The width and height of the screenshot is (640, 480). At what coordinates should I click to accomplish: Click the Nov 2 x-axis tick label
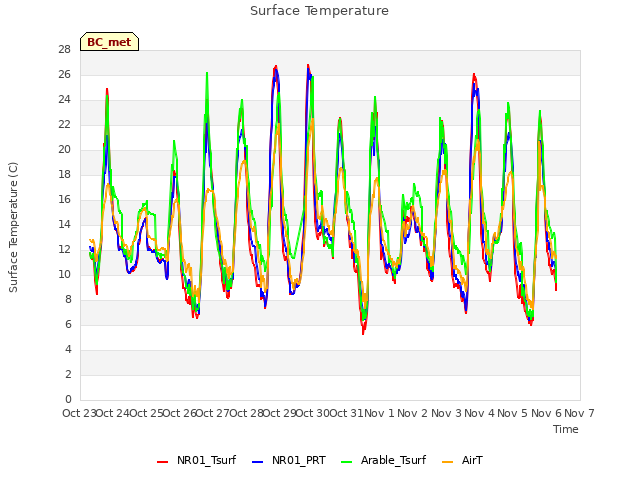pyautogui.click(x=413, y=413)
